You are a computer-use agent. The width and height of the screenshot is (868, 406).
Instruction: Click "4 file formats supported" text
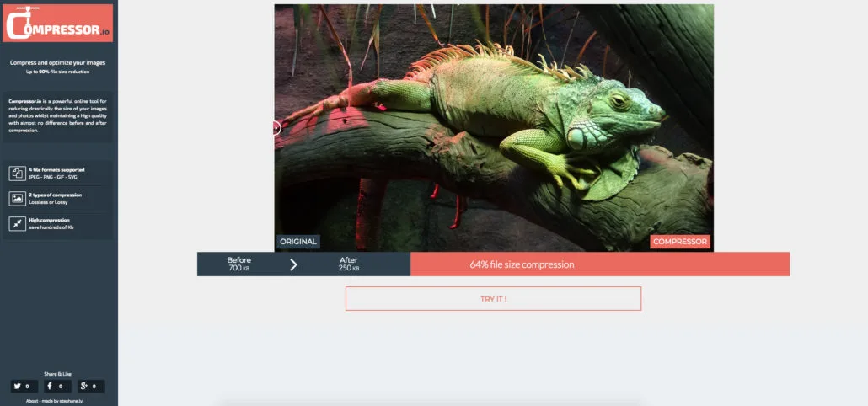point(56,170)
